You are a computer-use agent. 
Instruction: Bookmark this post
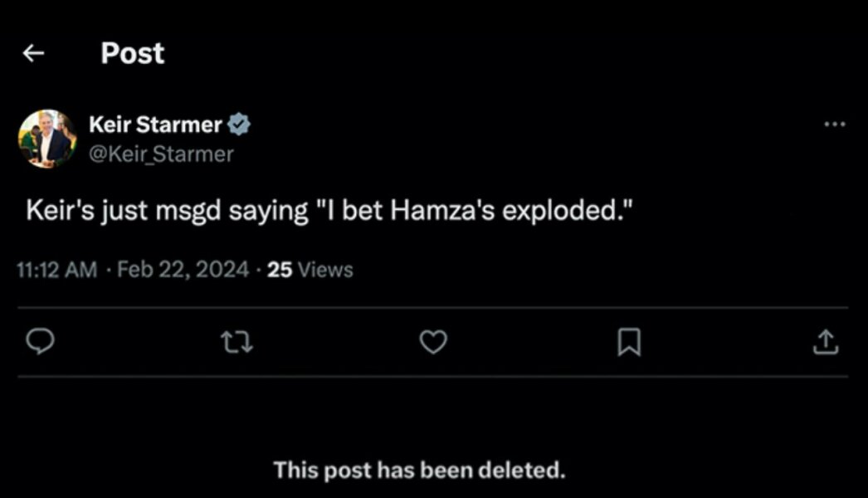(x=629, y=342)
